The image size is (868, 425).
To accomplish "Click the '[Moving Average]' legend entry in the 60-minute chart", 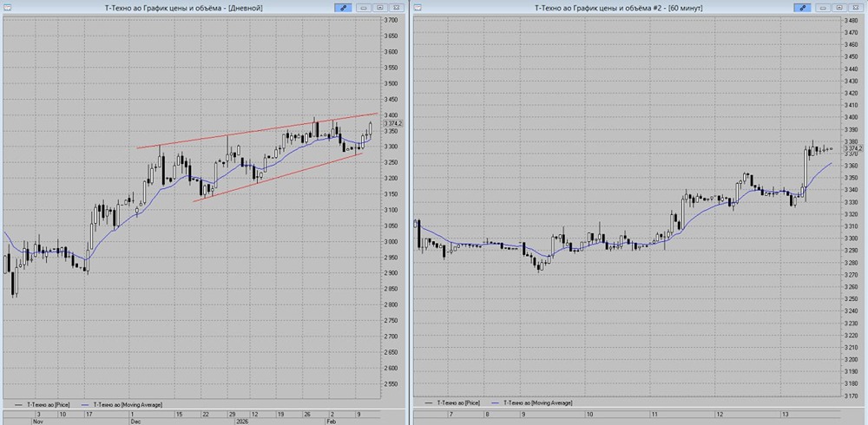I will point(537,402).
